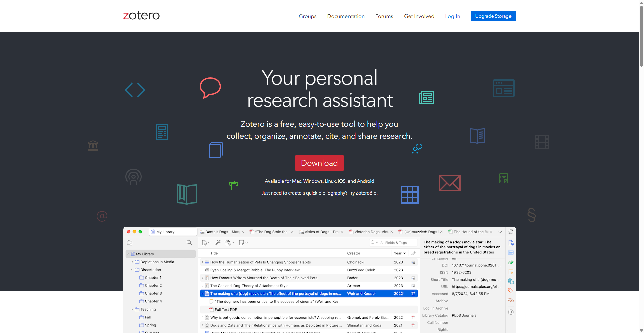
Task: Click the magnifier icon above the collection tree
Action: (189, 243)
